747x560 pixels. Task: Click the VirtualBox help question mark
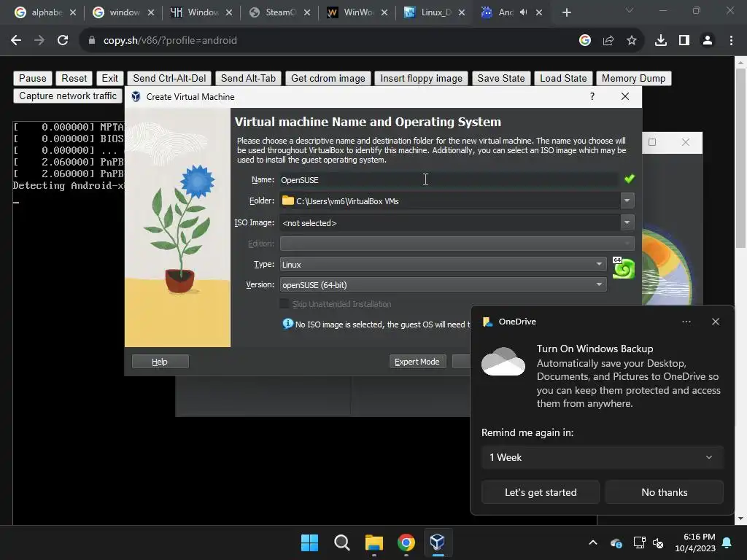[592, 97]
